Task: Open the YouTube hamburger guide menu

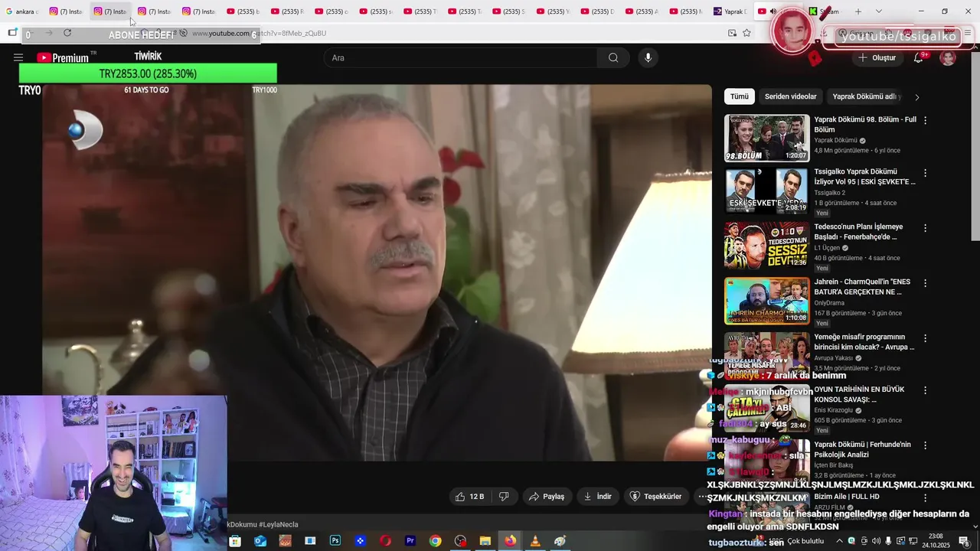Action: click(x=18, y=57)
